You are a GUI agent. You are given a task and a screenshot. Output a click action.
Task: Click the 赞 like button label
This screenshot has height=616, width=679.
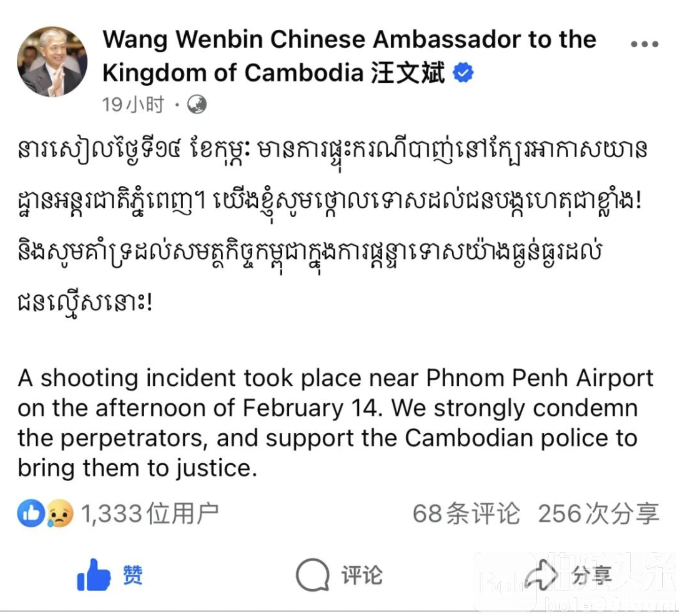(x=132, y=575)
